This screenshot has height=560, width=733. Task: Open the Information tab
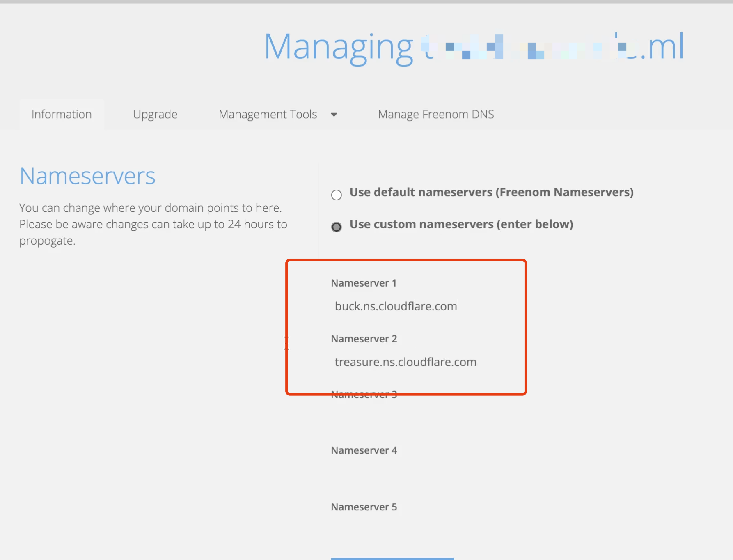pyautogui.click(x=62, y=114)
